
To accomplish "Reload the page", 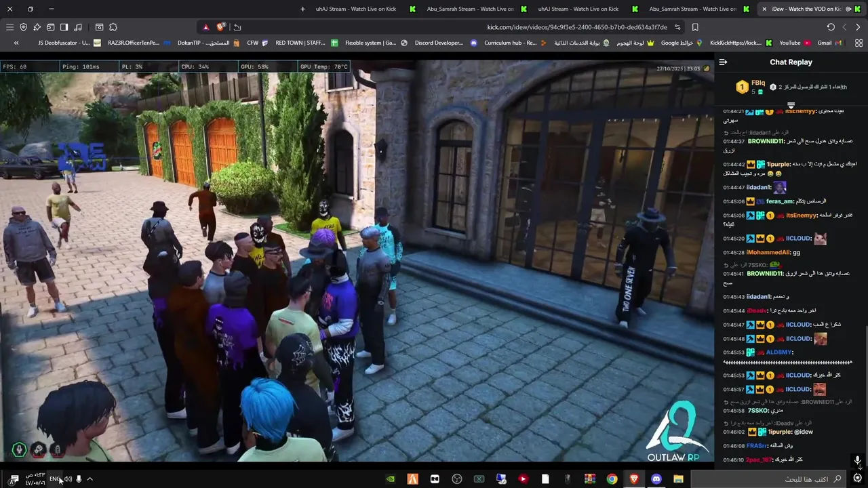I will coord(831,27).
